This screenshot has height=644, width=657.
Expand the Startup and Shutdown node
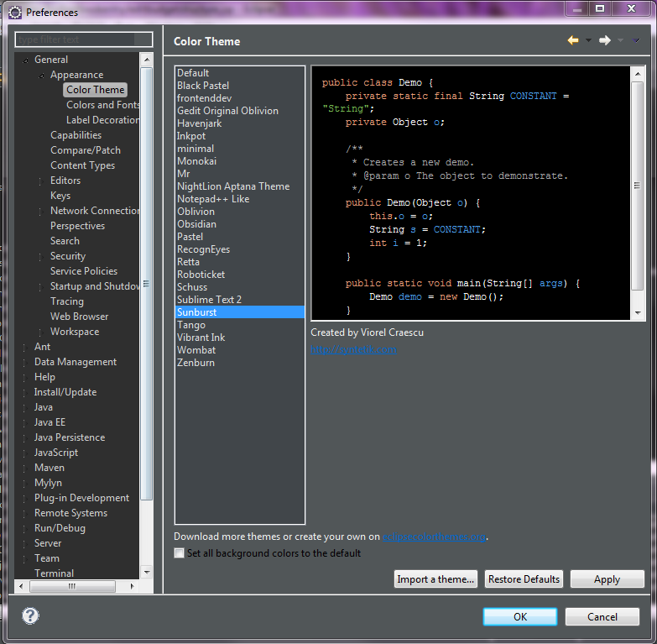pyautogui.click(x=40, y=287)
